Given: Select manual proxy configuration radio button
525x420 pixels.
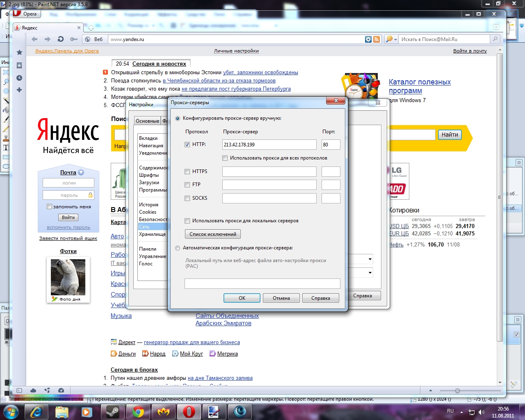Looking at the screenshot, I should pyautogui.click(x=178, y=118).
